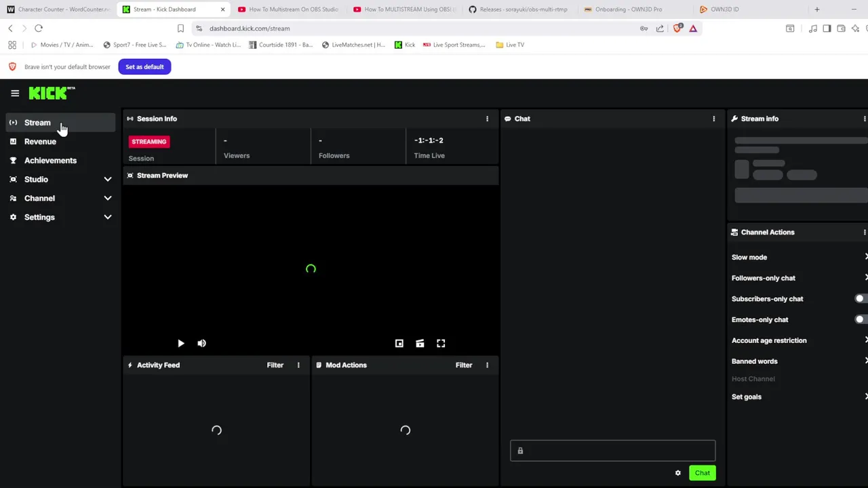Open Achievements in the sidebar
Viewport: 868px width, 488px height.
[61, 161]
